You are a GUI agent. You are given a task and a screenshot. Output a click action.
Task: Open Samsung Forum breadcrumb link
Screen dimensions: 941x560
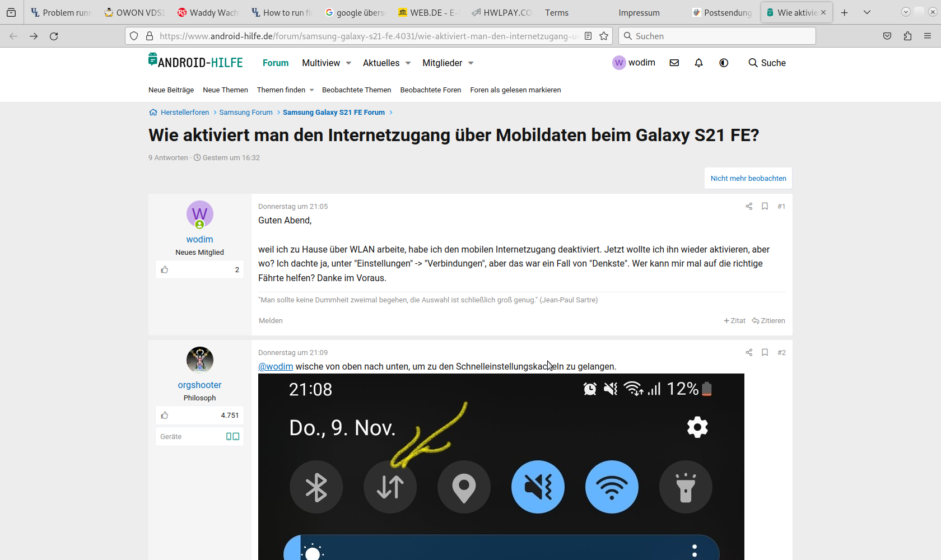coord(246,113)
